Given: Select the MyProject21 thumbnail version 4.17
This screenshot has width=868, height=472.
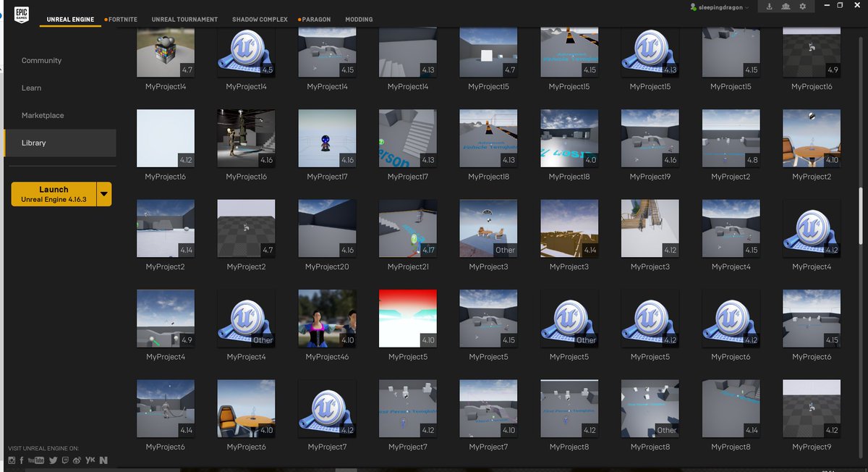Looking at the screenshot, I should coord(408,228).
